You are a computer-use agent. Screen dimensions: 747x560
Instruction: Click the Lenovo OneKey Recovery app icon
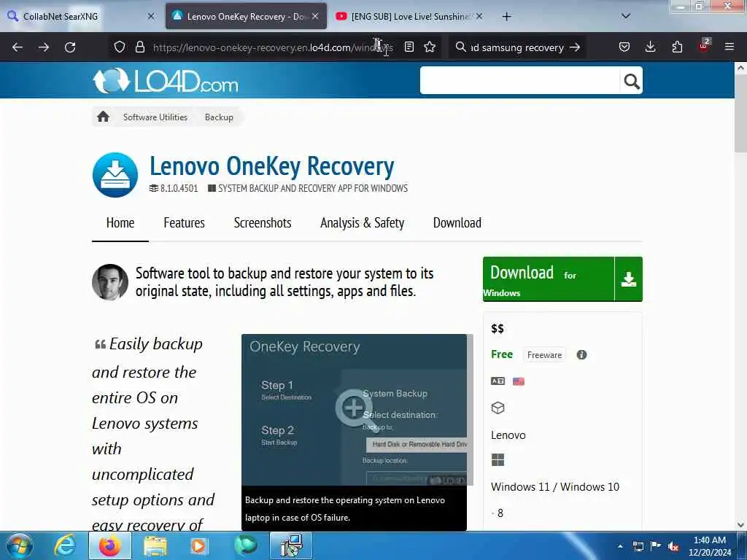tap(115, 175)
